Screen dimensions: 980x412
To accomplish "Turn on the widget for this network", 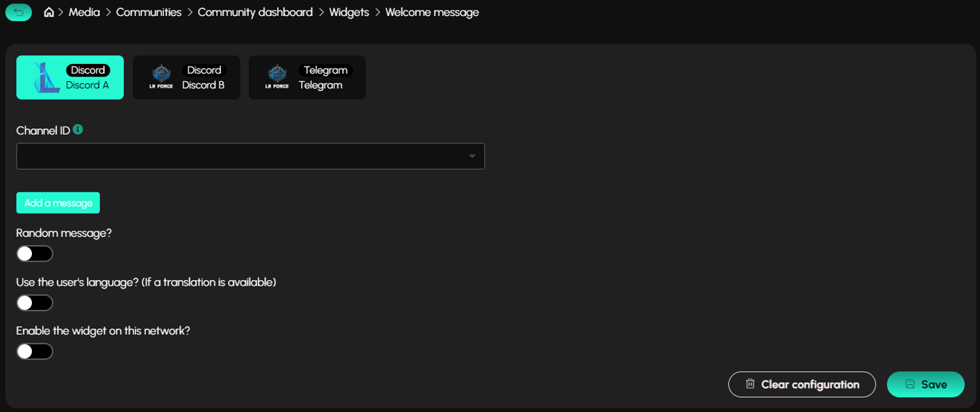I will click(35, 352).
